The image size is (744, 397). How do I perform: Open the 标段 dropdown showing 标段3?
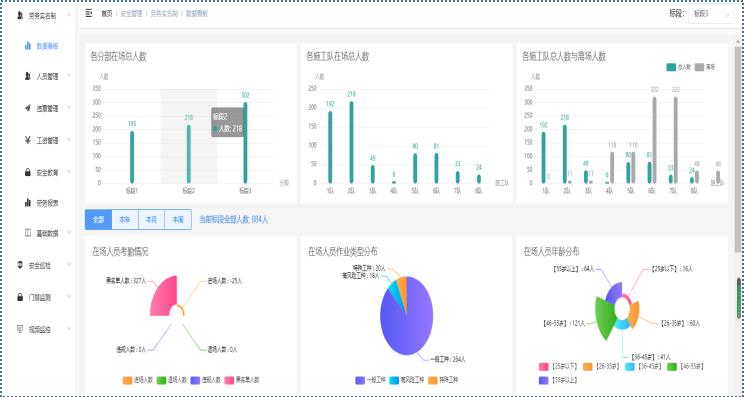[711, 14]
